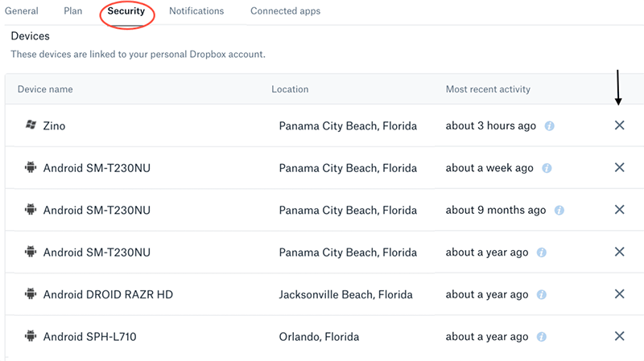Open the Connected apps tab
The width and height of the screenshot is (644, 361).
(286, 11)
